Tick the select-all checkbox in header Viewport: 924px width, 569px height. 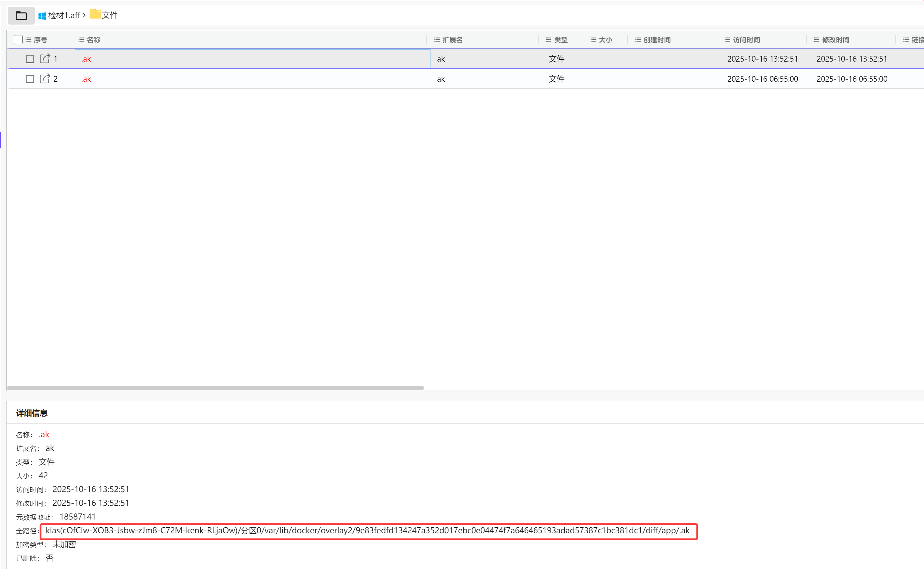click(x=18, y=40)
